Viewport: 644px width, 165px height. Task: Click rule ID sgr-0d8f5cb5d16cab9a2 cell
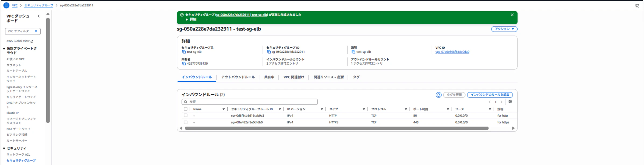pos(247,115)
